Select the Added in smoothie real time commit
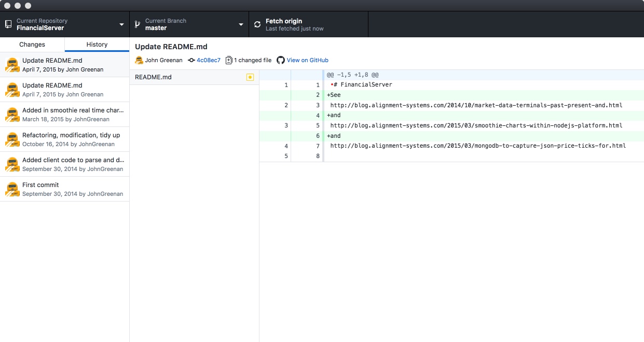Image resolution: width=644 pixels, height=342 pixels. coord(64,115)
